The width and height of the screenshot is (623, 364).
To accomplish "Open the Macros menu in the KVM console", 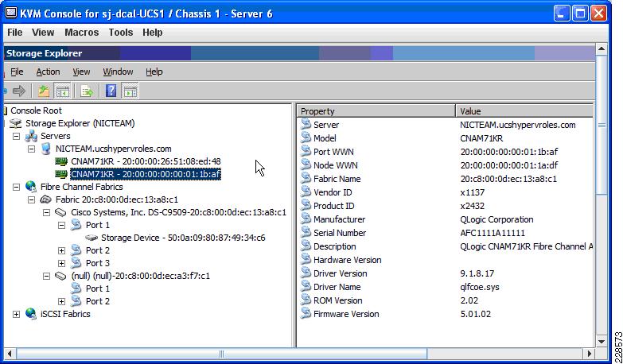I will (x=81, y=33).
